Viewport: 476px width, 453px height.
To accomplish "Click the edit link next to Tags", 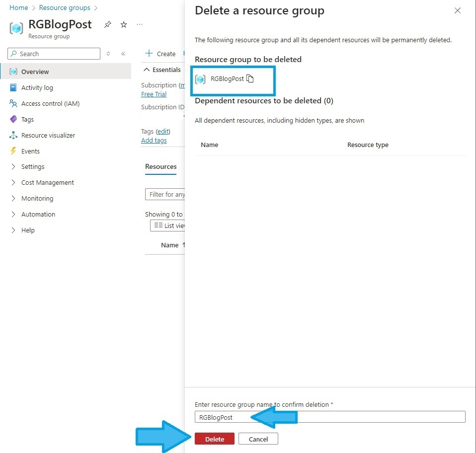I will pyautogui.click(x=163, y=131).
